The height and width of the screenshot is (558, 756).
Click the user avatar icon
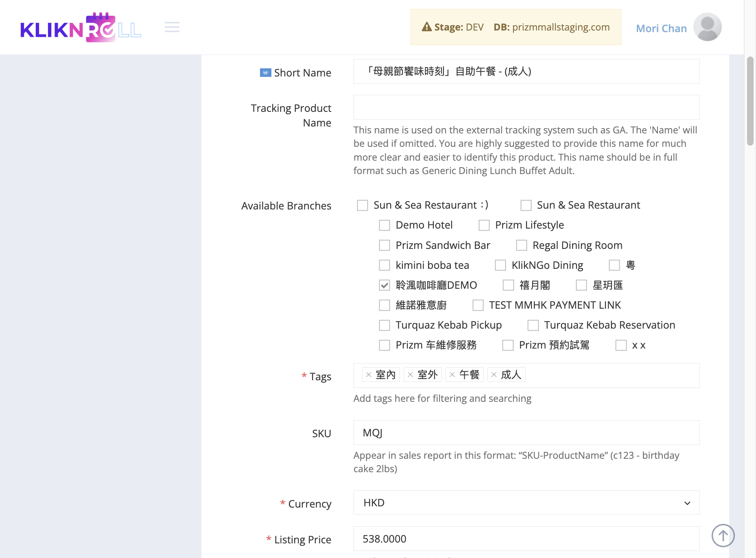[707, 27]
